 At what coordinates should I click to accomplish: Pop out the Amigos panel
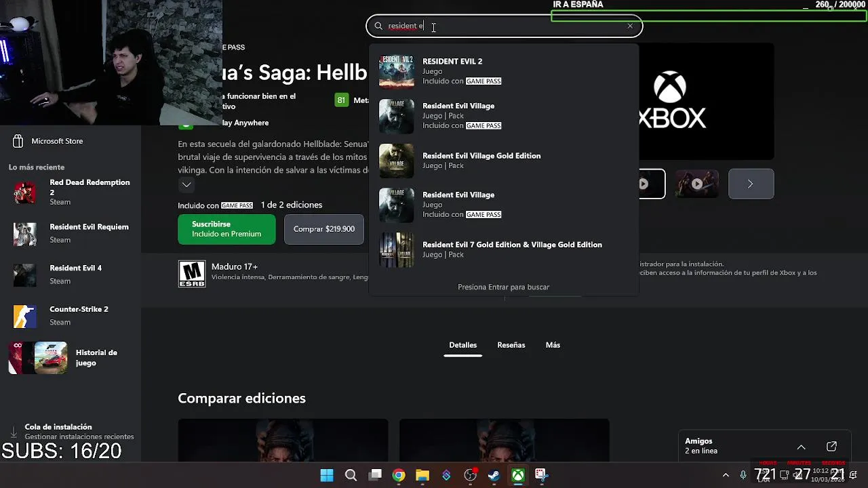tap(831, 447)
